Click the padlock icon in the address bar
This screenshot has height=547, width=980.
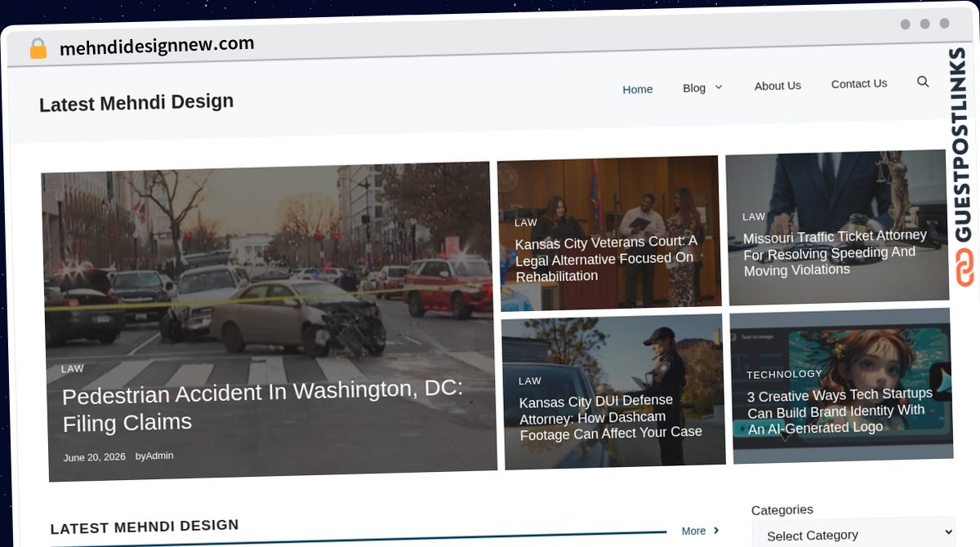38,49
